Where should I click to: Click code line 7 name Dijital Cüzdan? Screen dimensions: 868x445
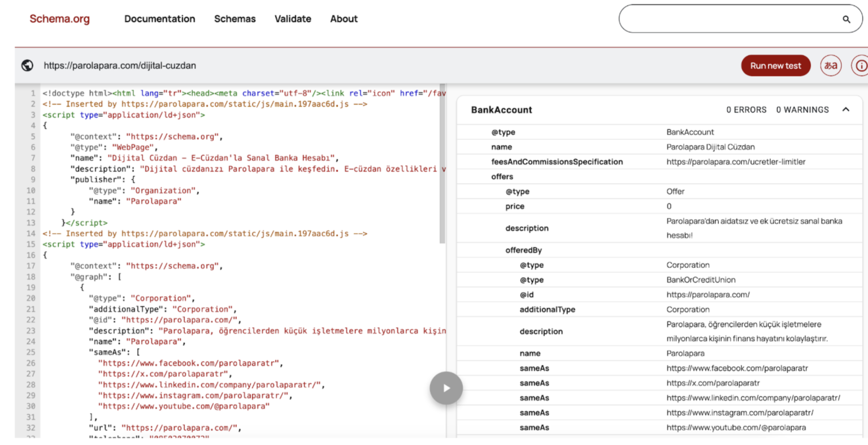[x=205, y=158]
